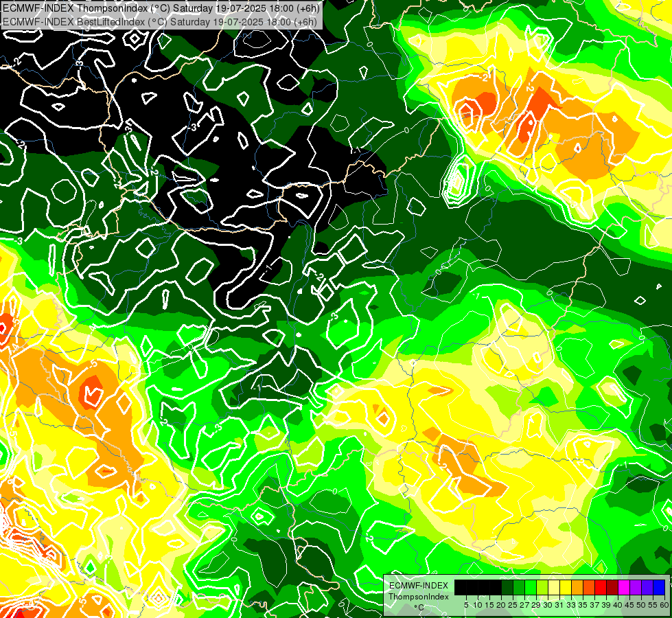Click the BestLiftedIndex title line at top
The width and height of the screenshot is (672, 618).
(159, 21)
